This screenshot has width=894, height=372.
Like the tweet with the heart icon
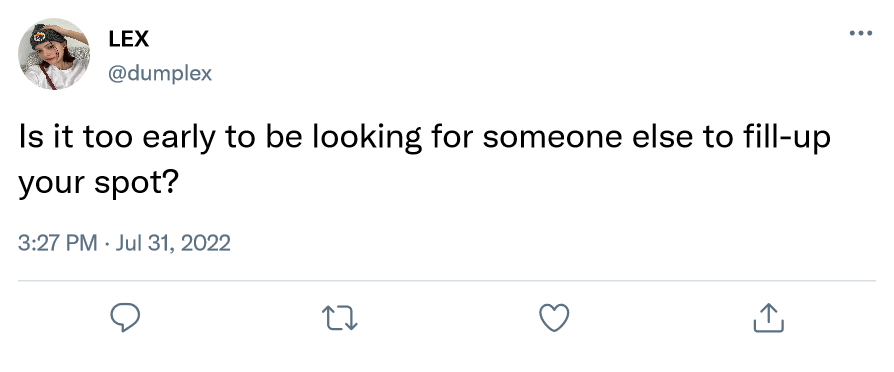[554, 318]
